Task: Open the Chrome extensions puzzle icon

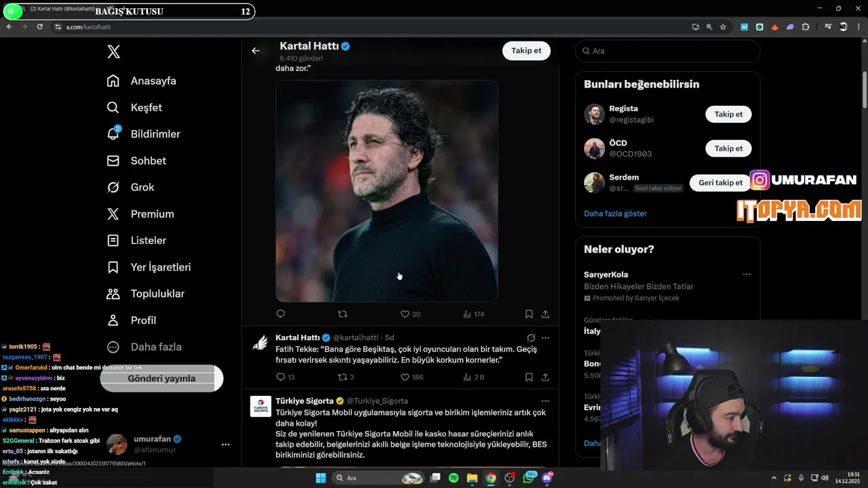Action: [806, 27]
